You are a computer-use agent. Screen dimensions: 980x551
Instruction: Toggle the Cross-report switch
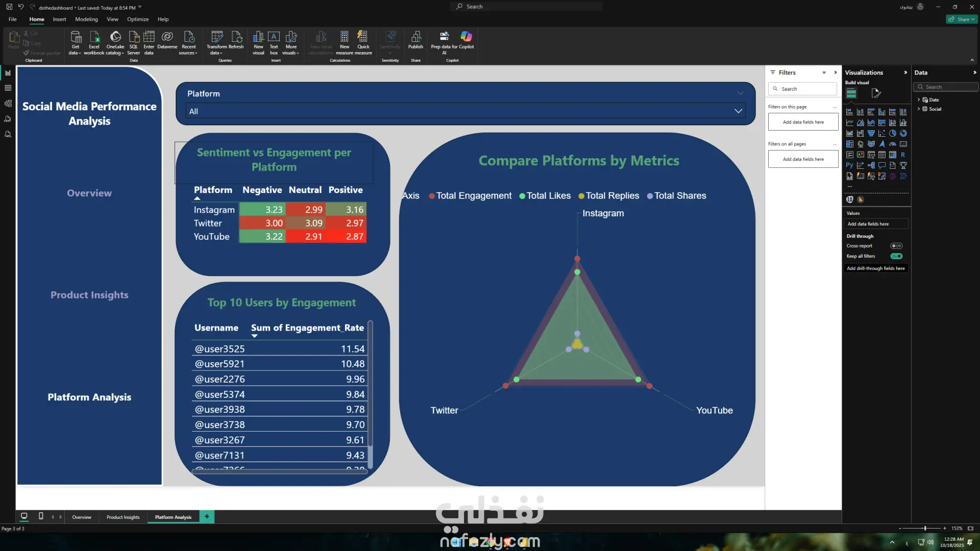(896, 246)
